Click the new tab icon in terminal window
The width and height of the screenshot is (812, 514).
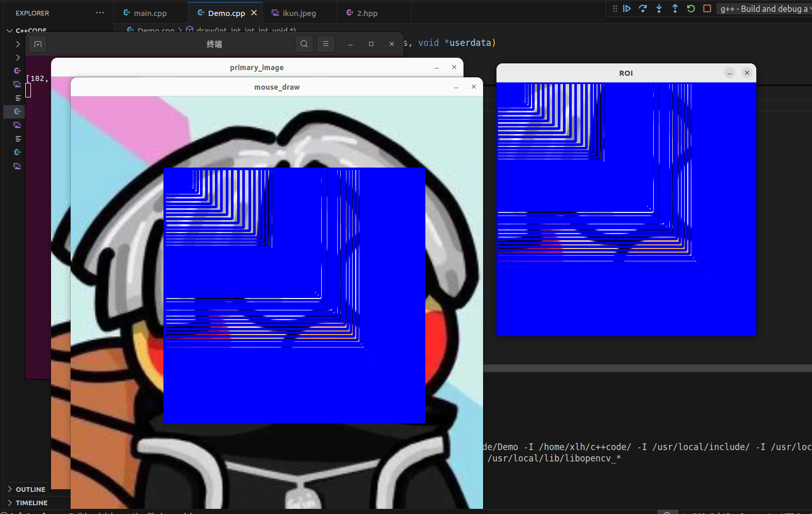(38, 44)
